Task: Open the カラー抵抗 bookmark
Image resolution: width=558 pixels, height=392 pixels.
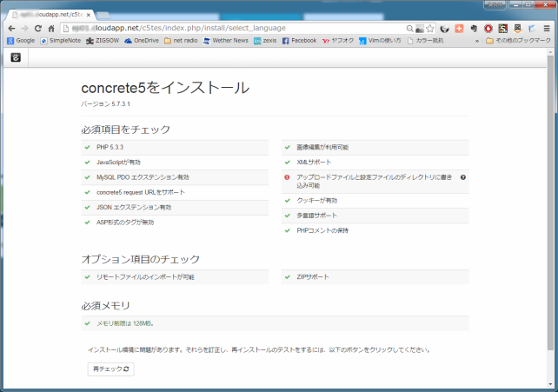Action: tap(426, 41)
